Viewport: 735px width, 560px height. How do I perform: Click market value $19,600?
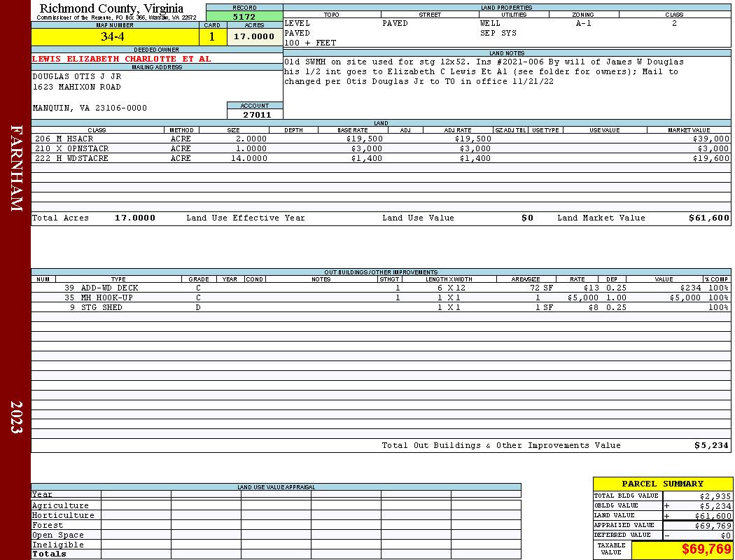pos(711,158)
